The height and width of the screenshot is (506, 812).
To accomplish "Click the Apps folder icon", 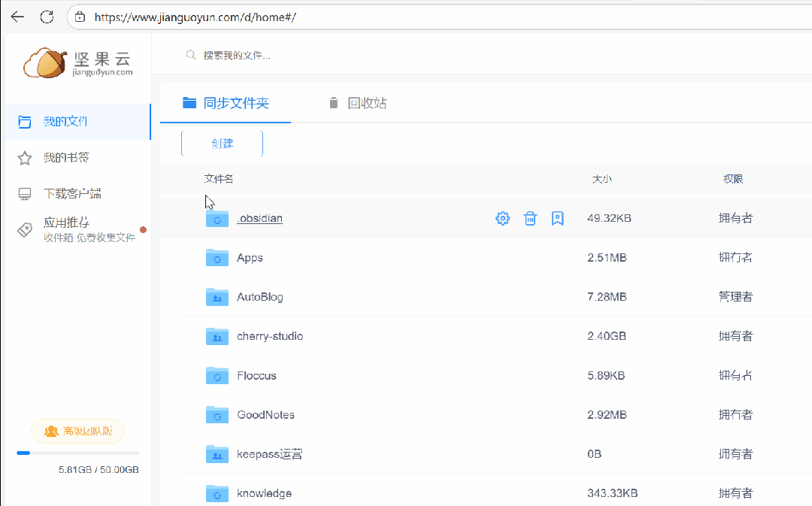I will [x=217, y=257].
